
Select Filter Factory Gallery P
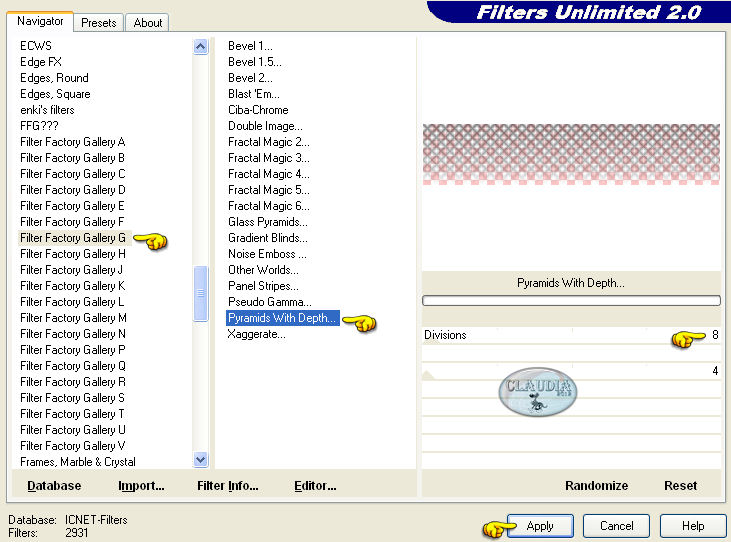72,350
